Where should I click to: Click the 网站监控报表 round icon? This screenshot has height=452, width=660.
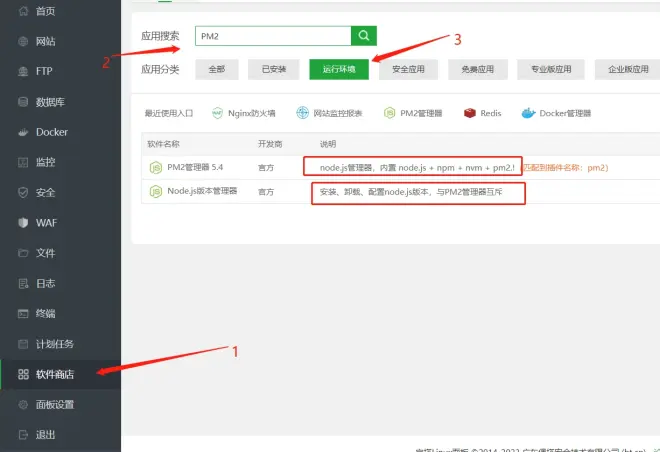point(302,113)
